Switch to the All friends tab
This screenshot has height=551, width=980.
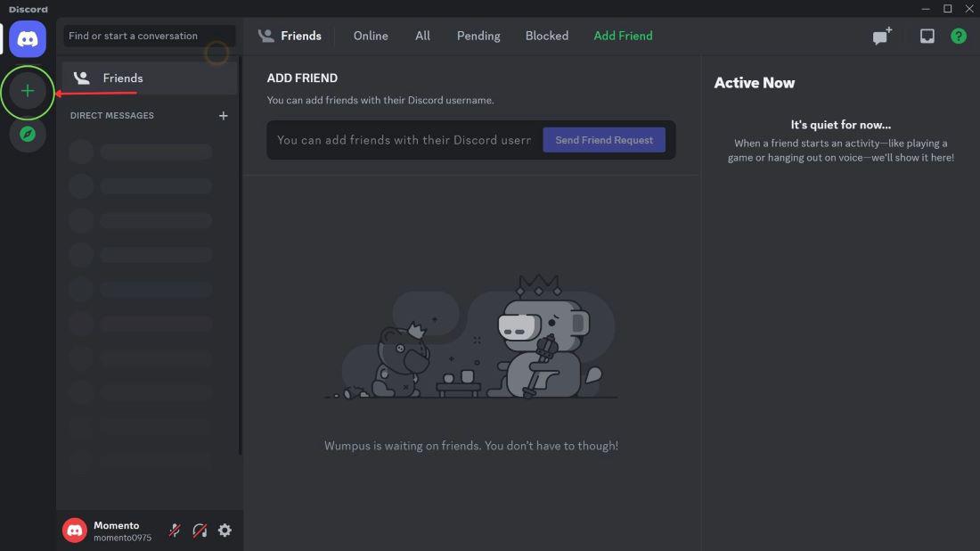point(422,36)
